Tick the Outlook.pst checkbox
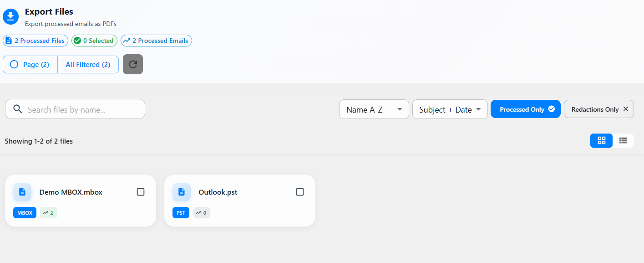This screenshot has width=644, height=263. (x=300, y=192)
